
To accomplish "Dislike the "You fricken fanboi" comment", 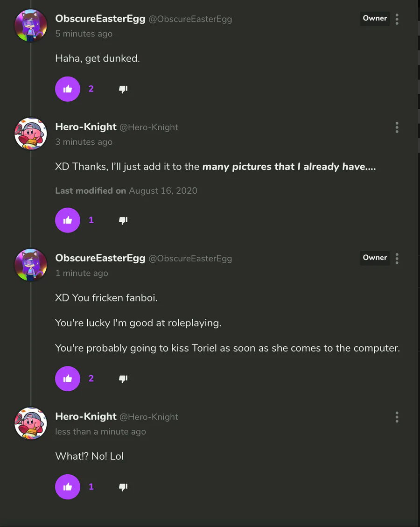I will coord(123,379).
